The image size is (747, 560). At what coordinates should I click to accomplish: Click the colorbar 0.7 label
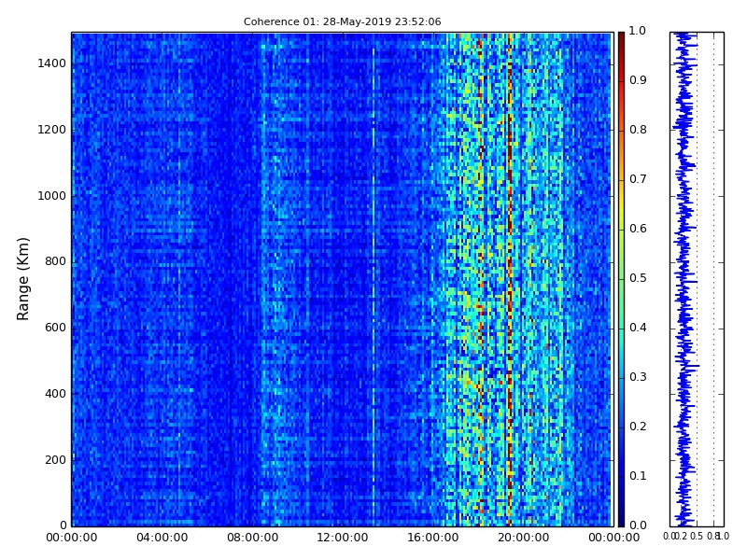(x=638, y=179)
